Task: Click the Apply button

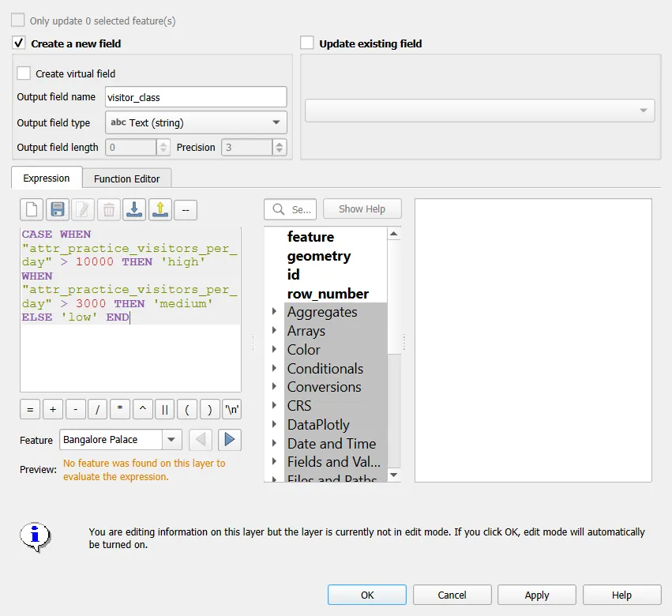Action: (537, 595)
